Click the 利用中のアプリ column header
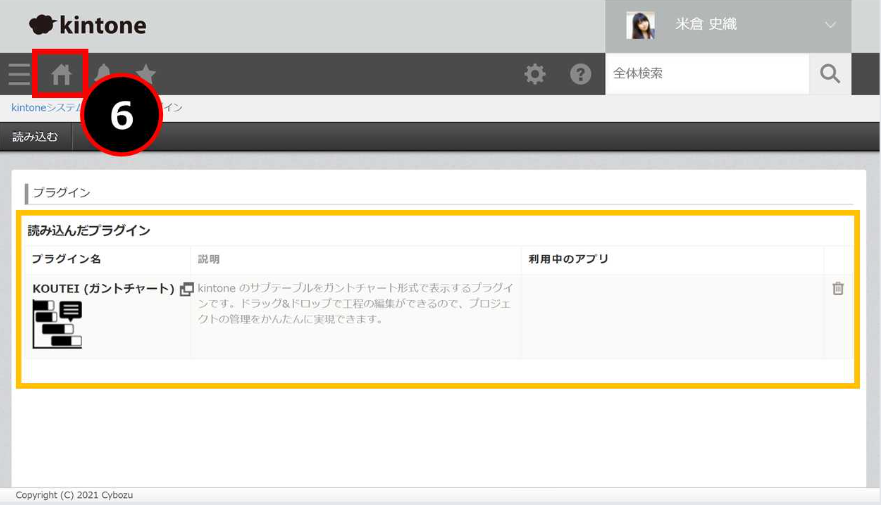The image size is (881, 505). [568, 259]
